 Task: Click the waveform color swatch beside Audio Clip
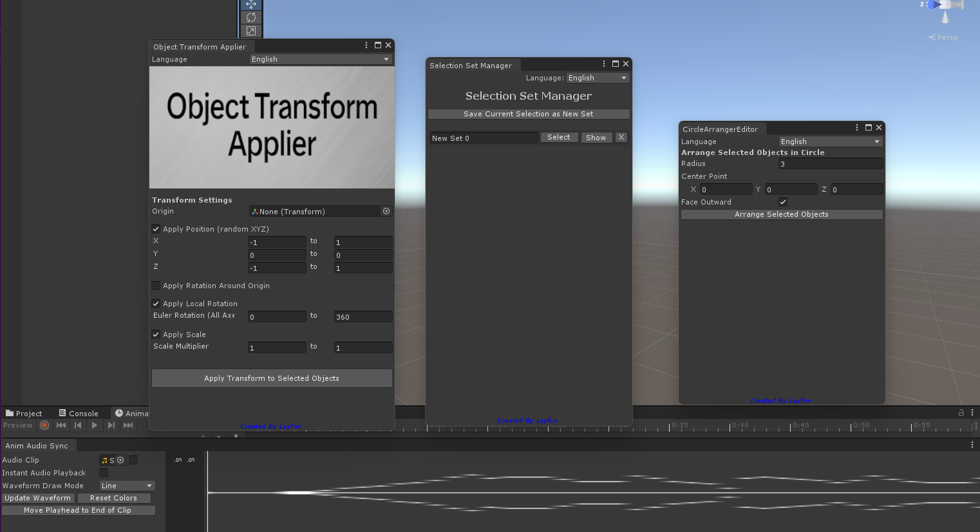133,460
